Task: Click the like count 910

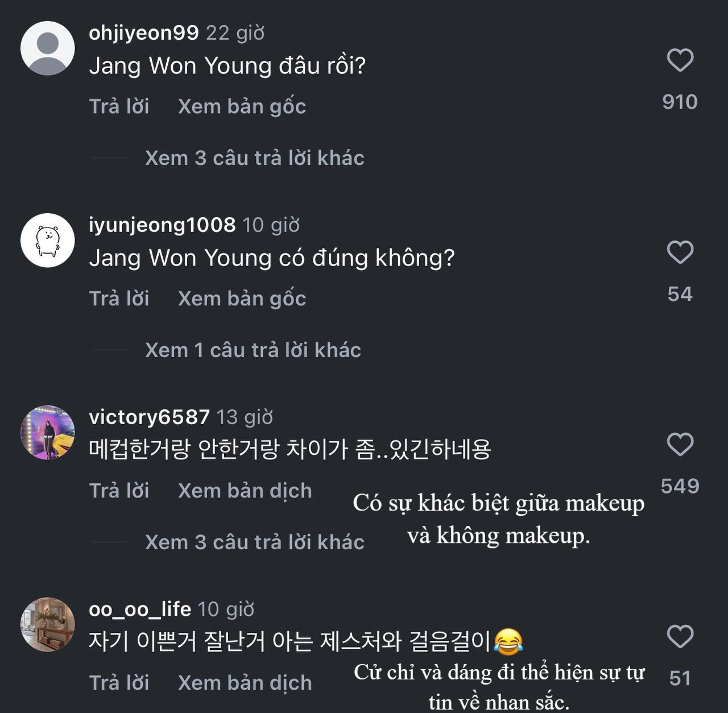Action: (679, 102)
